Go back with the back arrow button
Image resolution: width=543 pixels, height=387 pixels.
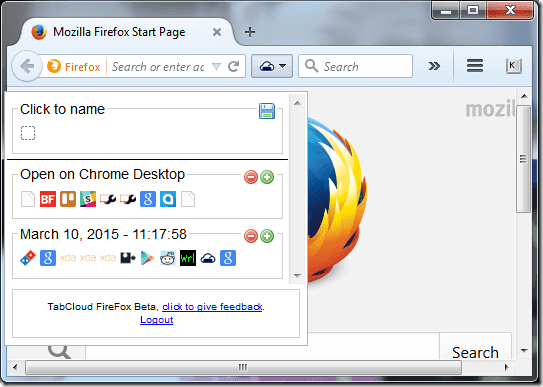coord(27,66)
